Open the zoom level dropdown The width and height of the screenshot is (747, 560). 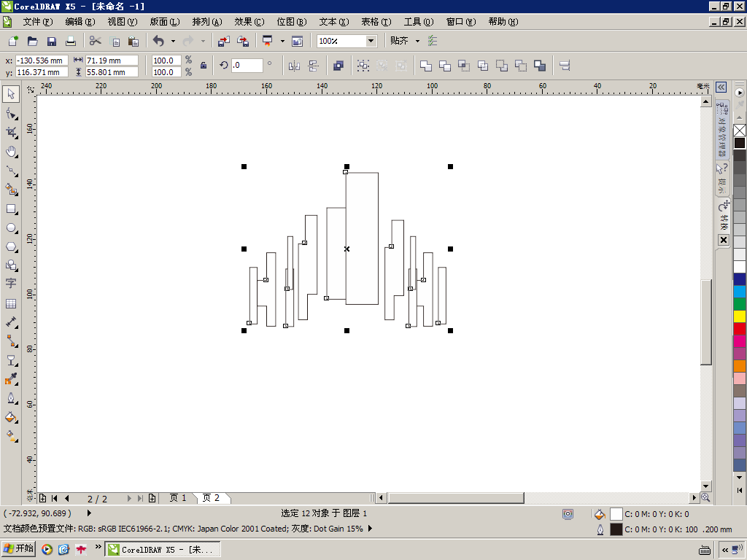coord(371,41)
